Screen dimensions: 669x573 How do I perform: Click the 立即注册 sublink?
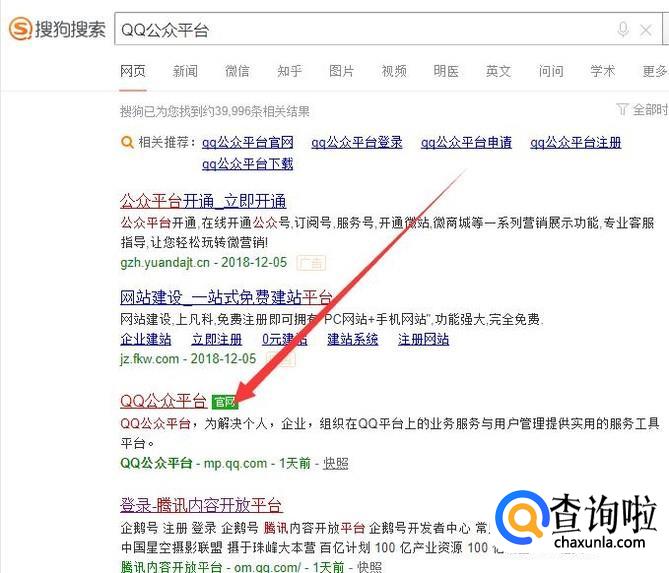tap(217, 339)
